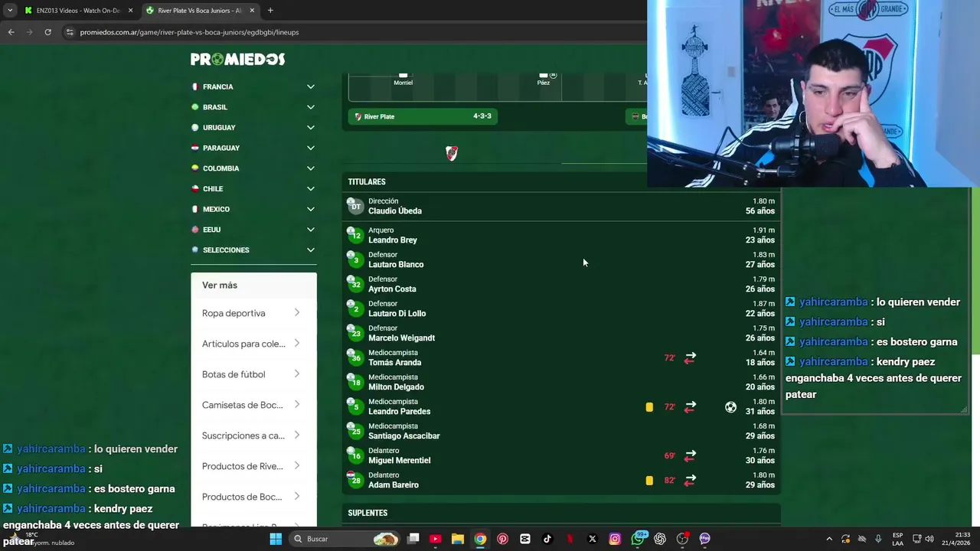
Task: Open OBS Studio from the taskbar
Action: [x=682, y=539]
